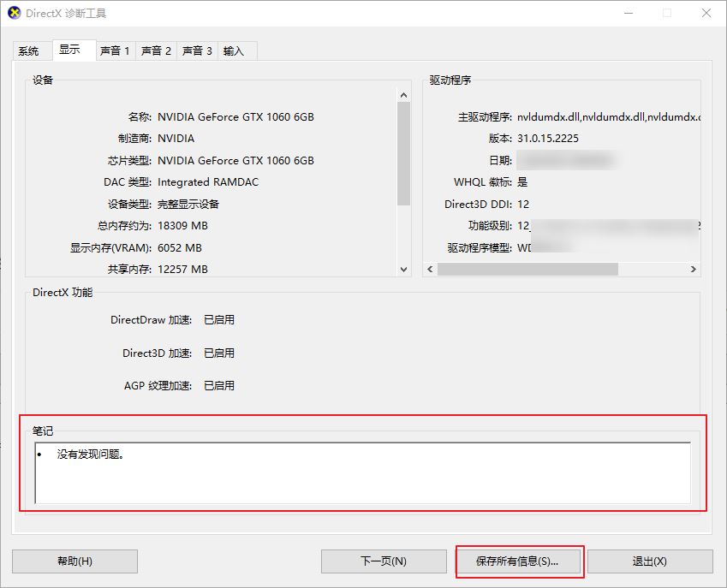Click the DirectX diagnostic tool title icon
727x588 pixels.
click(x=15, y=13)
